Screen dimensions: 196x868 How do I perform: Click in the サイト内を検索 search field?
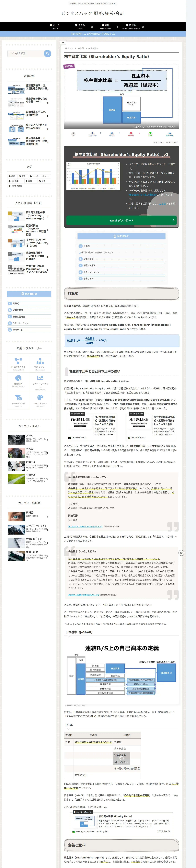[x=26, y=54]
